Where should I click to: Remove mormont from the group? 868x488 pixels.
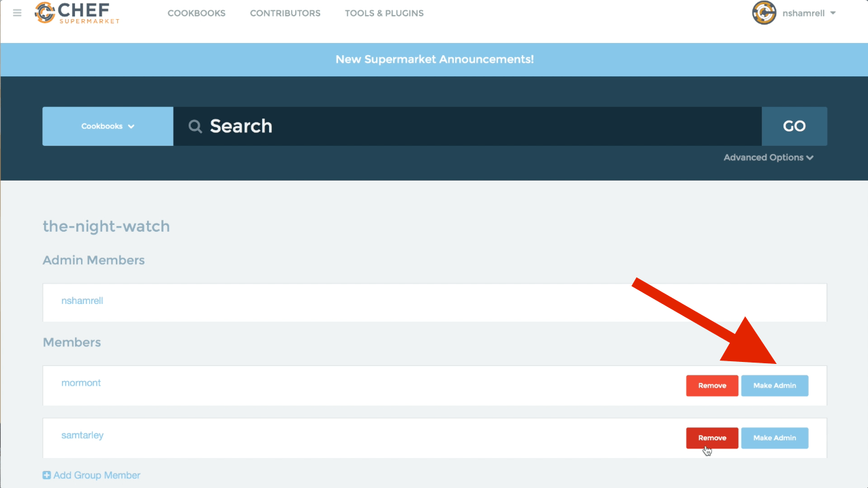click(x=711, y=386)
